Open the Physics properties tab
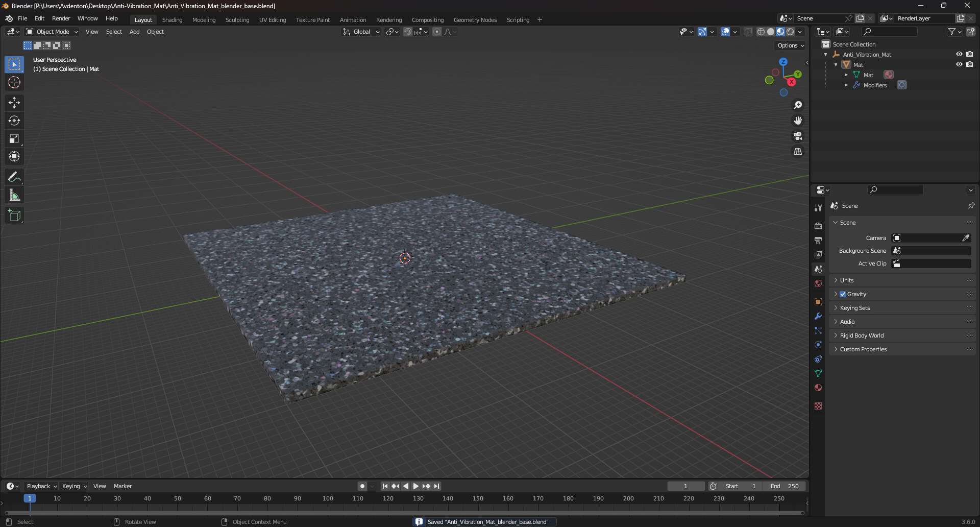This screenshot has width=980, height=527. [x=818, y=345]
